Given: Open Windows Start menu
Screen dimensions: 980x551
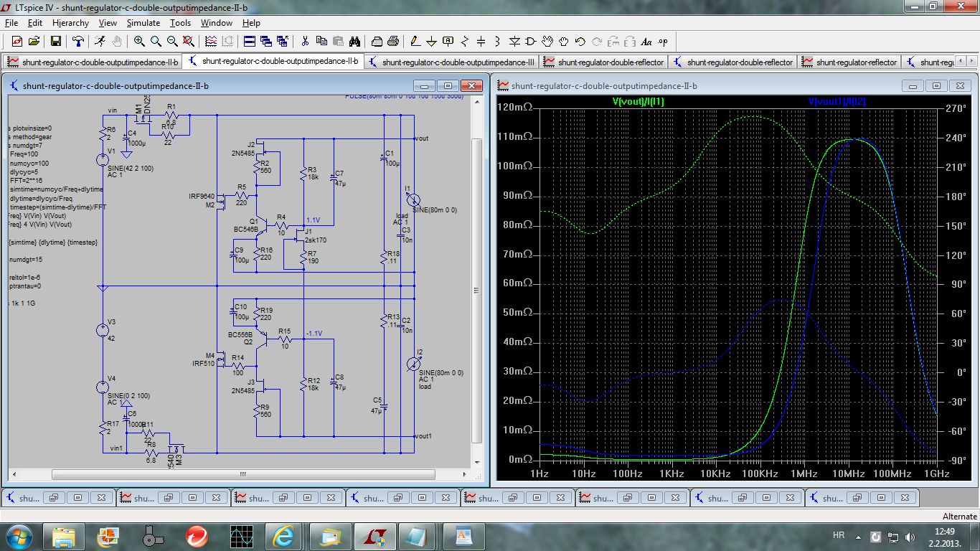Looking at the screenshot, I should [18, 536].
